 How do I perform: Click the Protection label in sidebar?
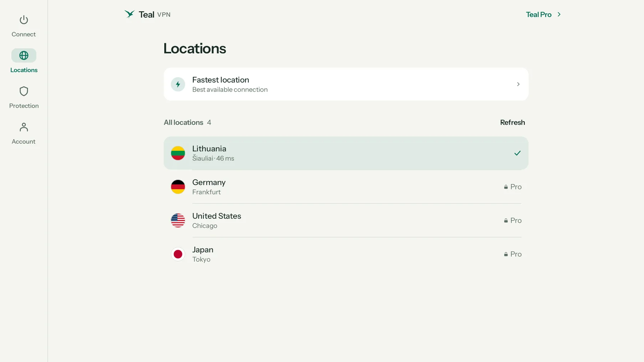(24, 106)
